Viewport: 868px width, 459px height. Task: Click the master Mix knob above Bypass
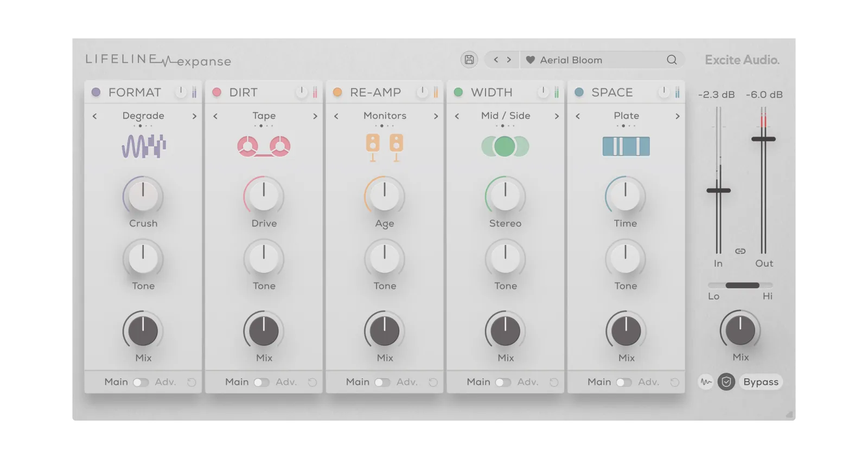741,330
